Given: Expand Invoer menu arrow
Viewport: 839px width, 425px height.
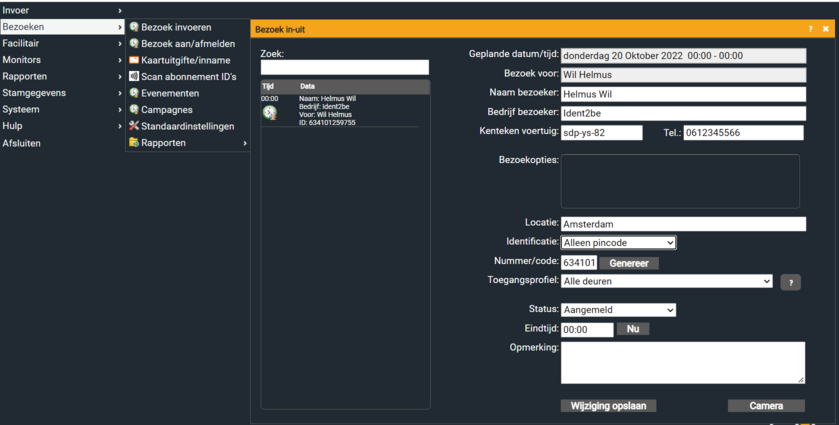Looking at the screenshot, I should (120, 11).
